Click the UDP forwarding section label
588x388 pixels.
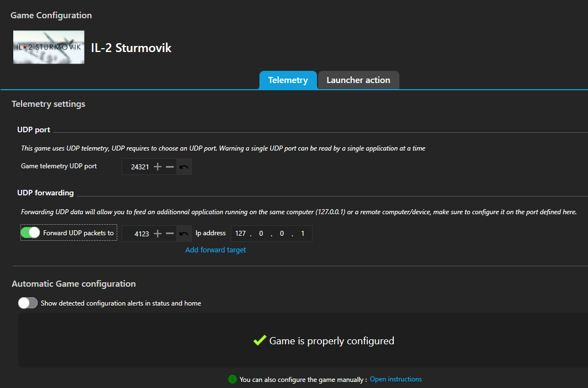45,193
